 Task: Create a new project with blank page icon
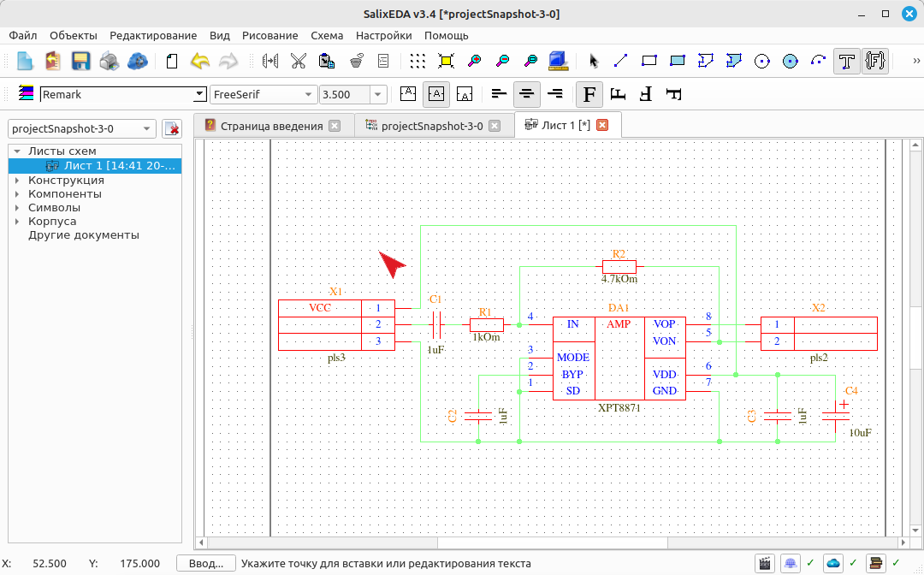[x=25, y=61]
